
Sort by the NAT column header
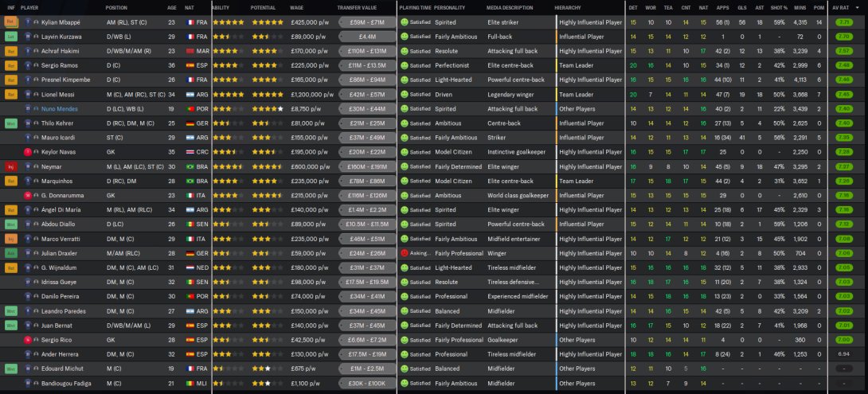pyautogui.click(x=190, y=8)
